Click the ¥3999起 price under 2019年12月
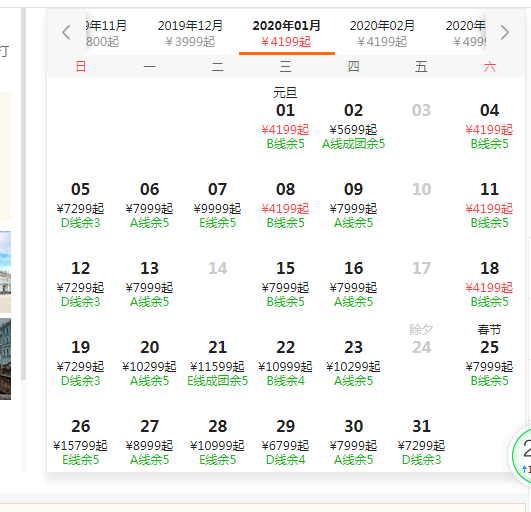Screen dimensions: 531x512 tap(190, 42)
